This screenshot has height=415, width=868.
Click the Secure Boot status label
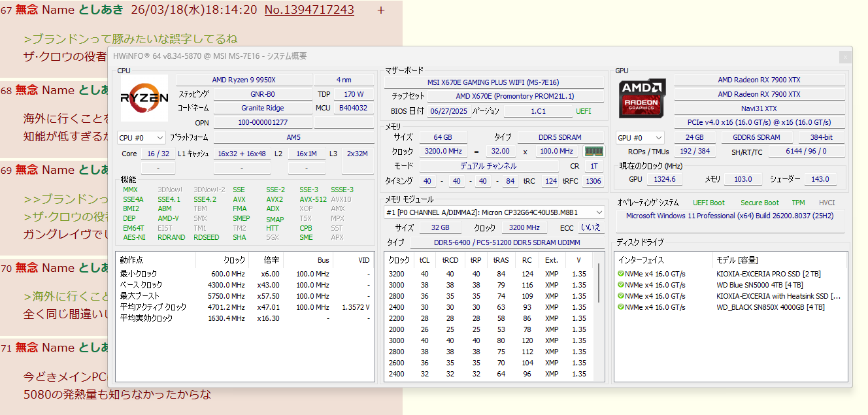(759, 203)
